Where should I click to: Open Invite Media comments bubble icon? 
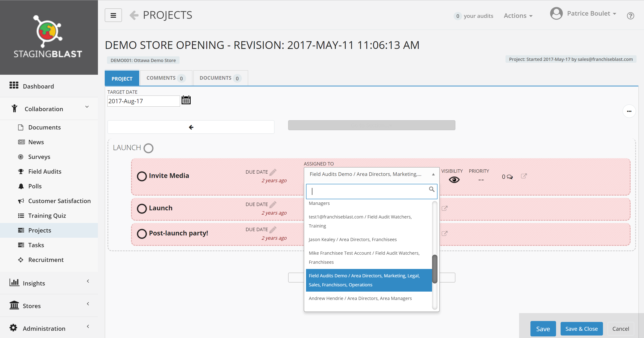click(510, 177)
